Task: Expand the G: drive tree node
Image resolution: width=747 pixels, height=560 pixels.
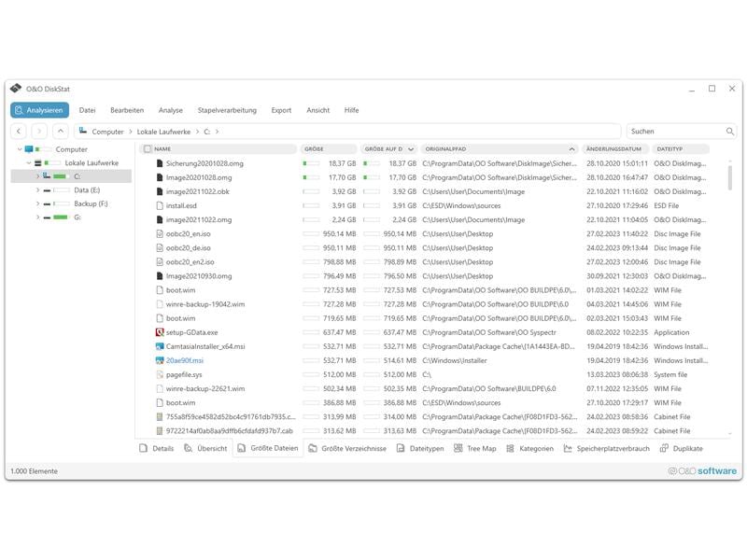Action: tap(37, 217)
